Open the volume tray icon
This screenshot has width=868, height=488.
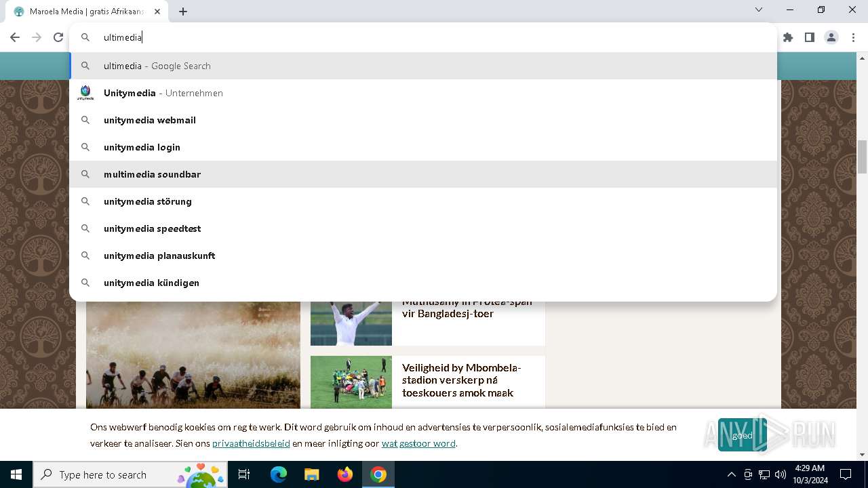(781, 474)
